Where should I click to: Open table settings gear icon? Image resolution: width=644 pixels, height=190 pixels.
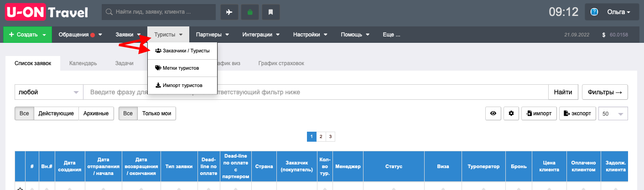click(x=511, y=113)
